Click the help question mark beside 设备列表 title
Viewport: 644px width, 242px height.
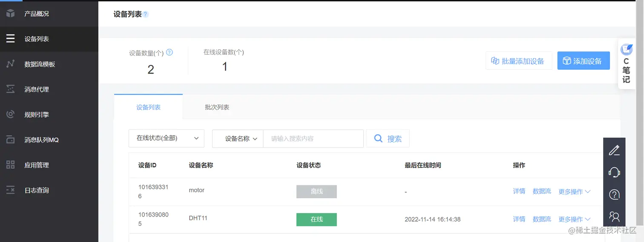pyautogui.click(x=146, y=14)
